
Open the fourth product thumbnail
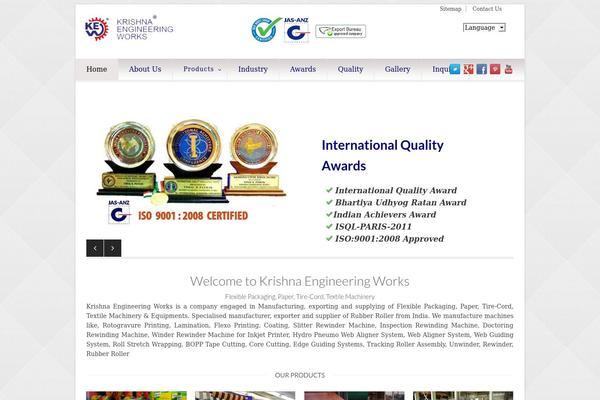463,395
